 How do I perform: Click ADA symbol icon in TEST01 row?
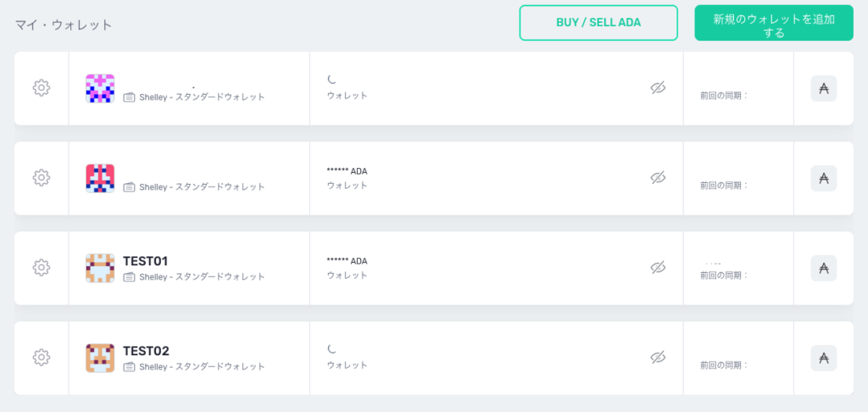(x=823, y=268)
